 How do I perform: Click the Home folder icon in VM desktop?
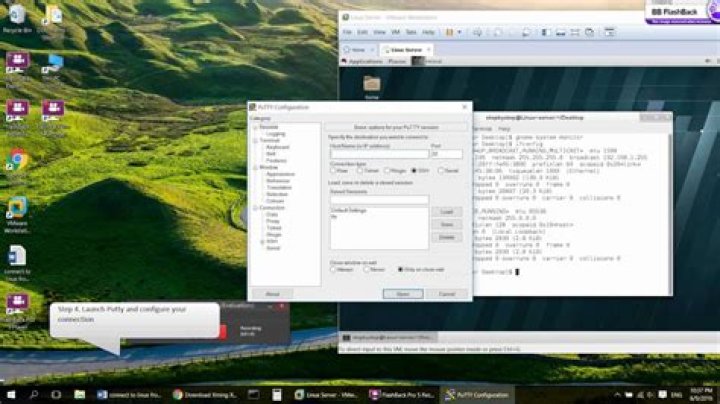[x=372, y=84]
